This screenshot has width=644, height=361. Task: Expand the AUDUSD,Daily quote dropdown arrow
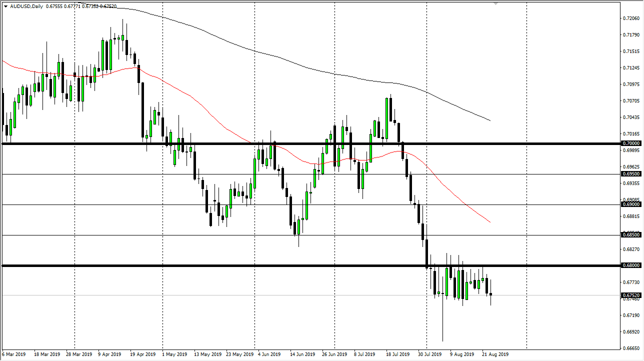pos(6,6)
